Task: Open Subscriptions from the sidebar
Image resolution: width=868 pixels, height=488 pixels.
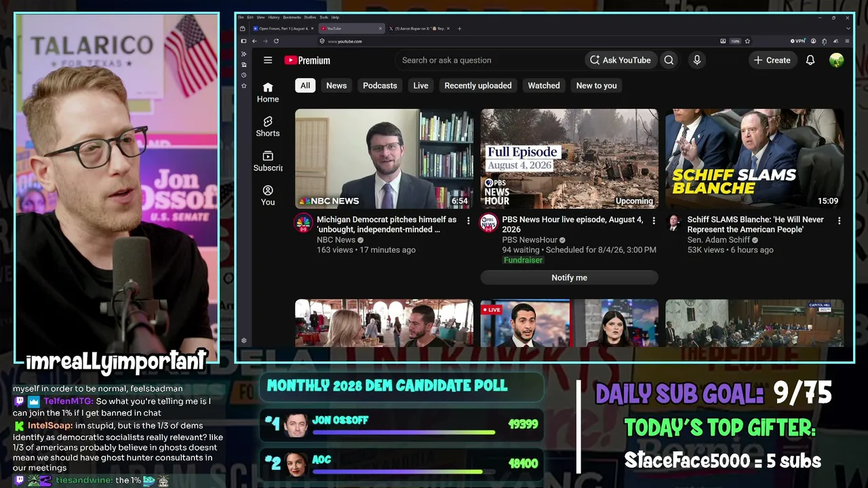Action: tap(268, 161)
